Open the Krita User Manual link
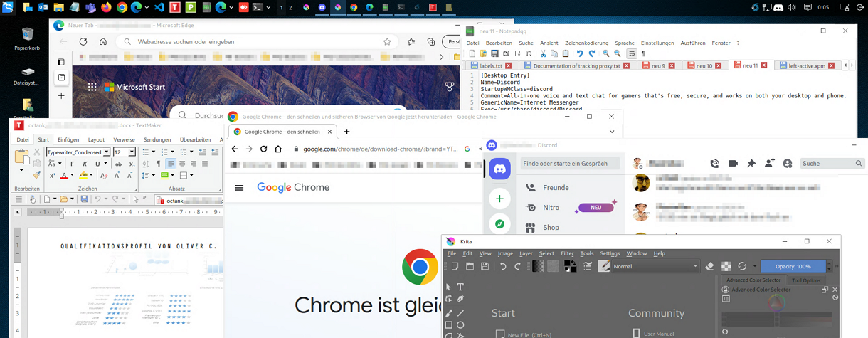Image resolution: width=868 pixels, height=338 pixels. [659, 334]
